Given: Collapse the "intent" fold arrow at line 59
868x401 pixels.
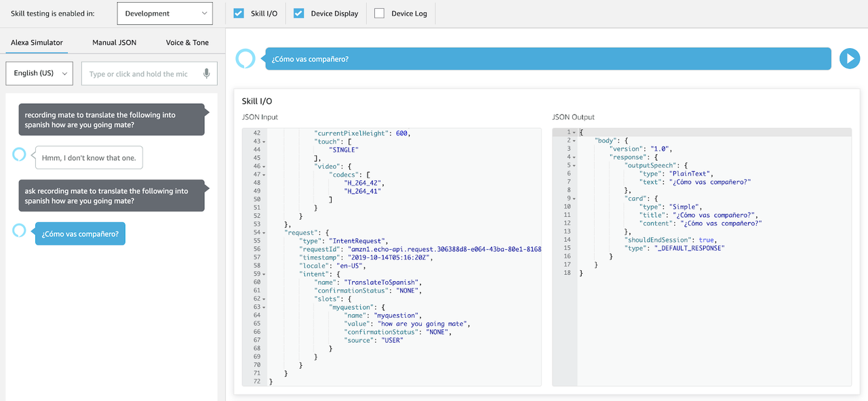Looking at the screenshot, I should 264,274.
